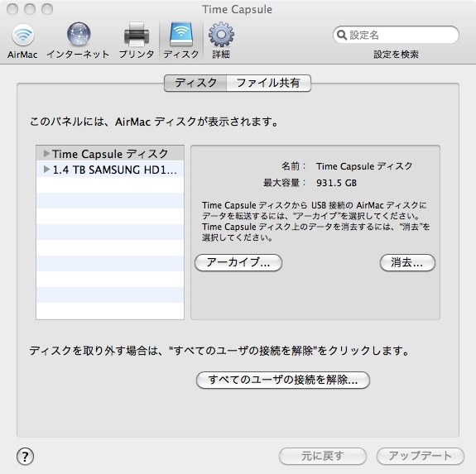Click the 消去... button
The width and height of the screenshot is (476, 474).
pos(407,262)
